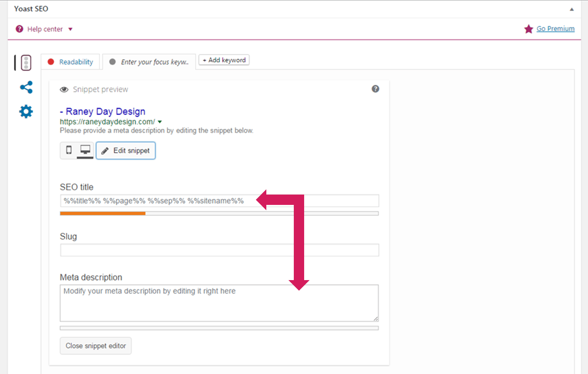Screen dimensions: 588x374
Task: Click the meta description length progress bar
Action: pyautogui.click(x=219, y=328)
